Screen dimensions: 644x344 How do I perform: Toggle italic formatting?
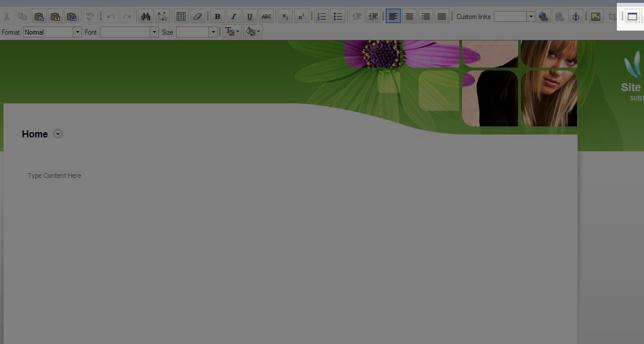[233, 17]
